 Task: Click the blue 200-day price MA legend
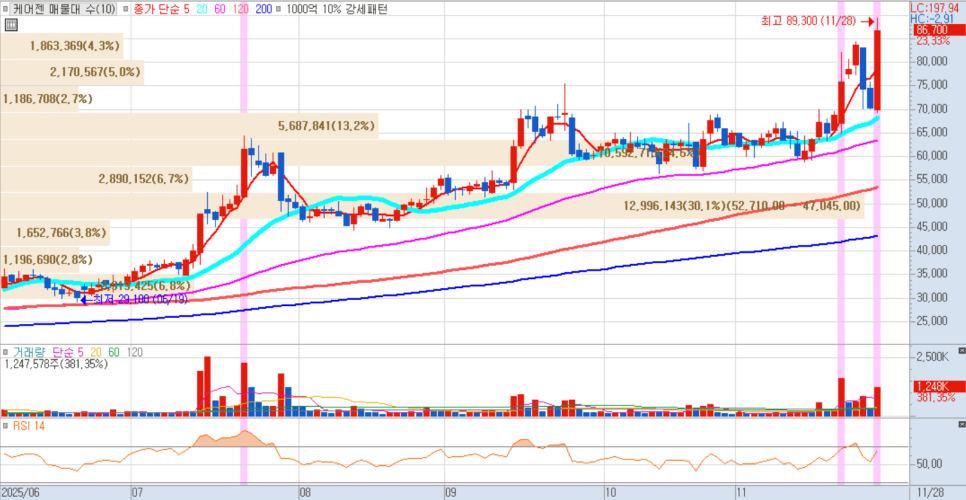point(262,10)
